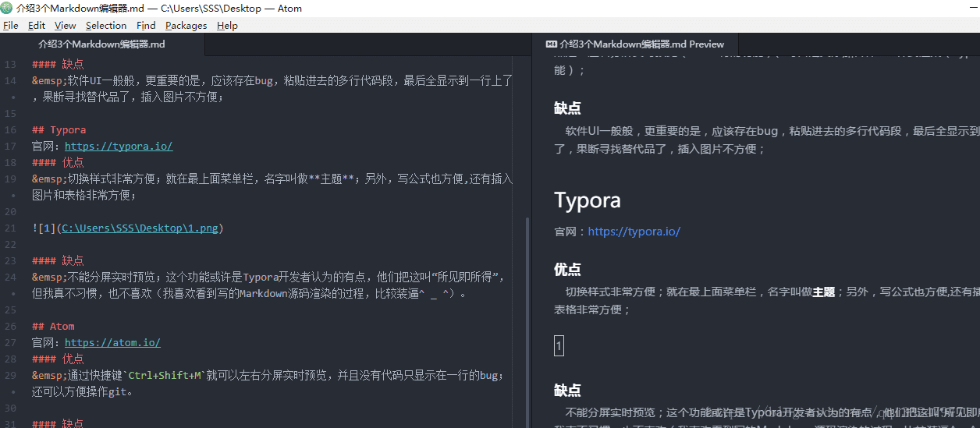The height and width of the screenshot is (428, 980).
Task: Open the Find menu
Action: click(x=146, y=25)
